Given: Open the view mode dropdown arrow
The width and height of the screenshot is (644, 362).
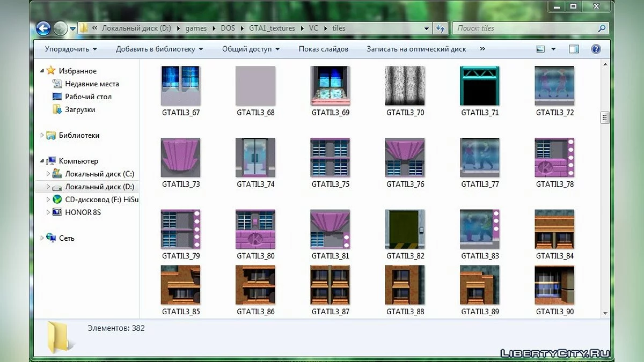Looking at the screenshot, I should tap(553, 49).
